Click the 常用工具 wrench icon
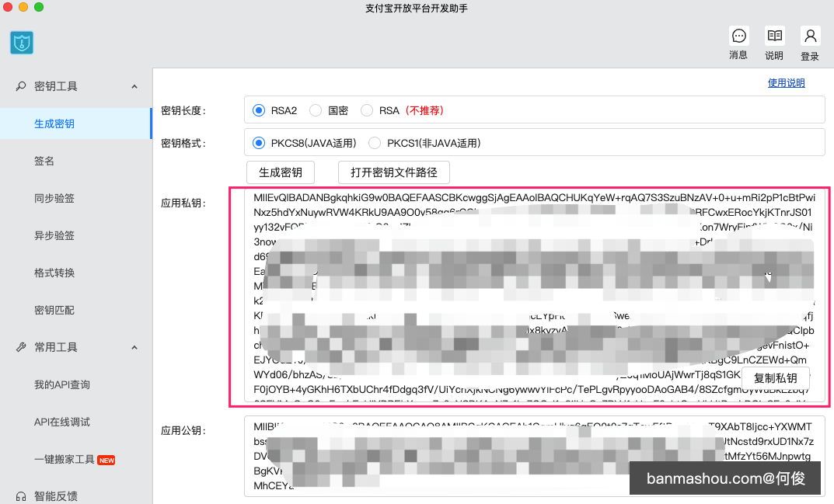Image resolution: width=834 pixels, height=504 pixels. pos(21,347)
